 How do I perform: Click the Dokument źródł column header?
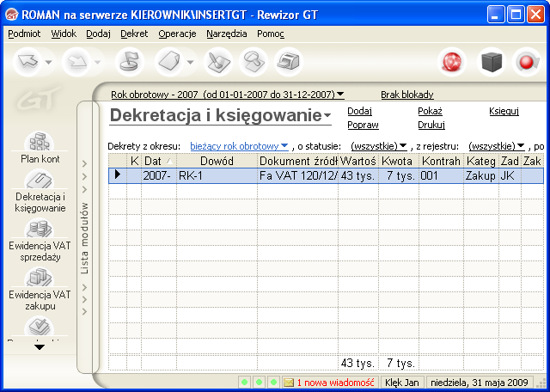click(x=298, y=161)
